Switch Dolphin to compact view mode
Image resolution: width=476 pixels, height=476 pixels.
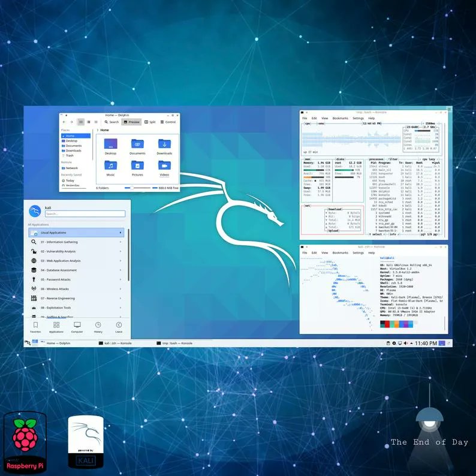coord(88,122)
